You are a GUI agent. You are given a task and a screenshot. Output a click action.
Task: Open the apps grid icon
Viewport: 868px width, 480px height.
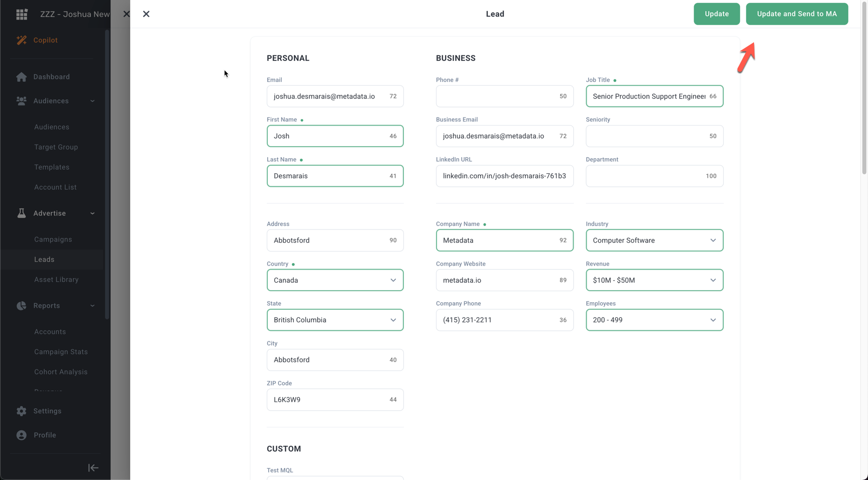coord(22,14)
